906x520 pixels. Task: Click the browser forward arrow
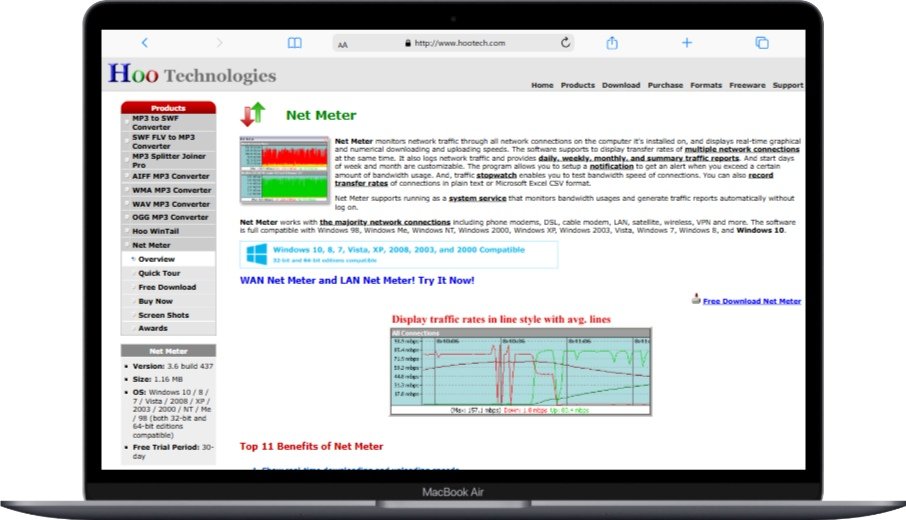point(219,43)
